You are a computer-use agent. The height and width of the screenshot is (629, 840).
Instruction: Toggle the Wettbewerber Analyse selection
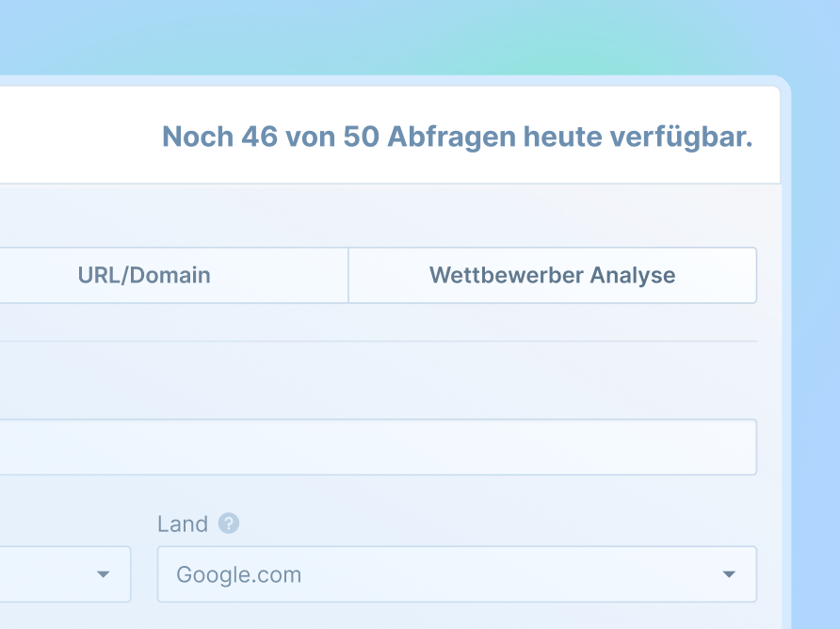pos(552,275)
